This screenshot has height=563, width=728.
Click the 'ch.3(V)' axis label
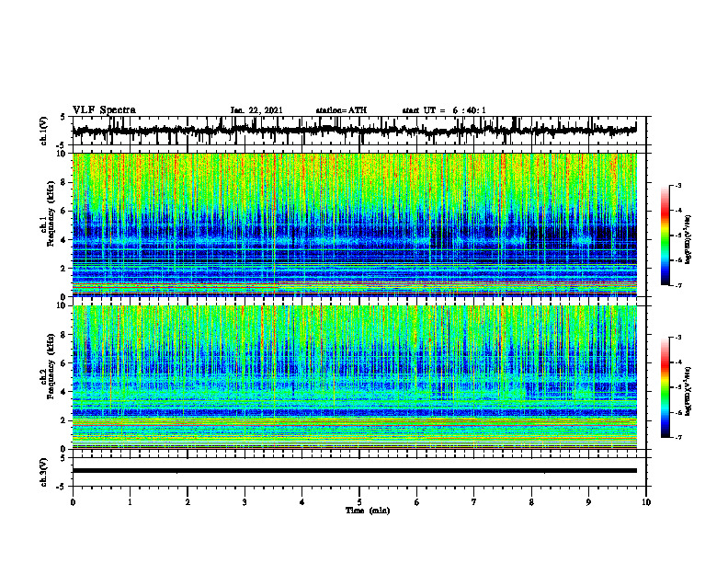[x=44, y=473]
